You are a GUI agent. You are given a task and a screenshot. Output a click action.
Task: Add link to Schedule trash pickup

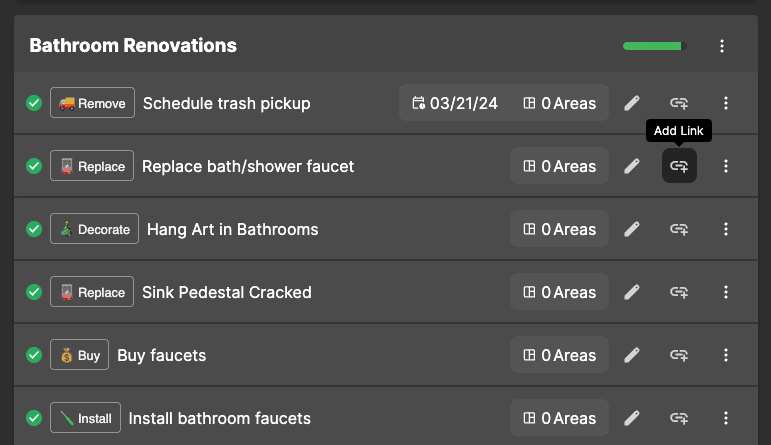point(679,103)
